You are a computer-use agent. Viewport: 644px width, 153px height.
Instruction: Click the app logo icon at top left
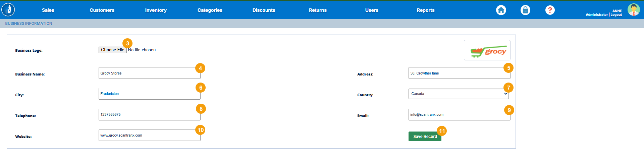8,10
